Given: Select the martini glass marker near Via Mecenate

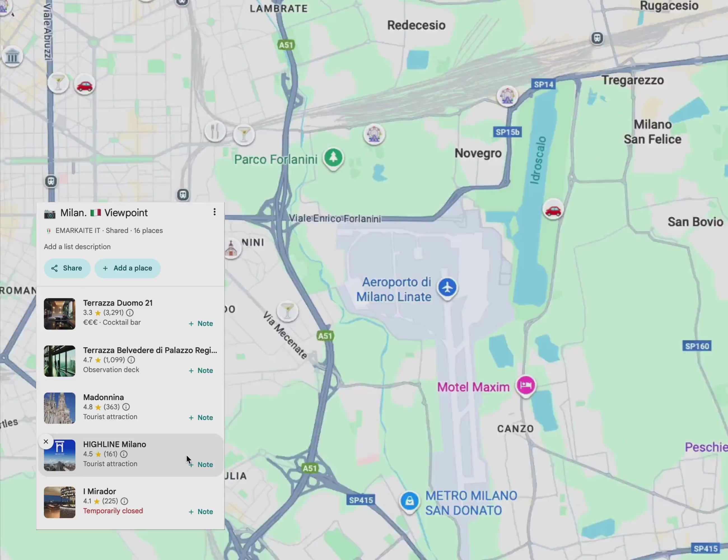Looking at the screenshot, I should tap(287, 311).
